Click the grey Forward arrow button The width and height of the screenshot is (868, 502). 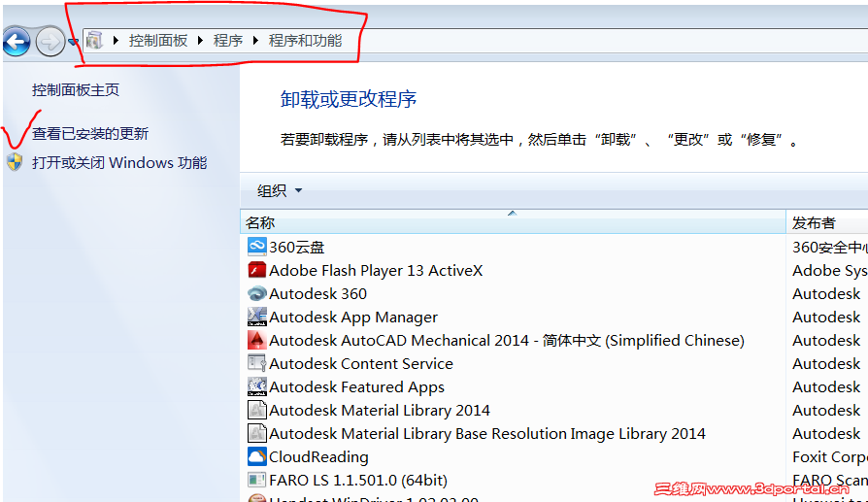click(x=50, y=41)
